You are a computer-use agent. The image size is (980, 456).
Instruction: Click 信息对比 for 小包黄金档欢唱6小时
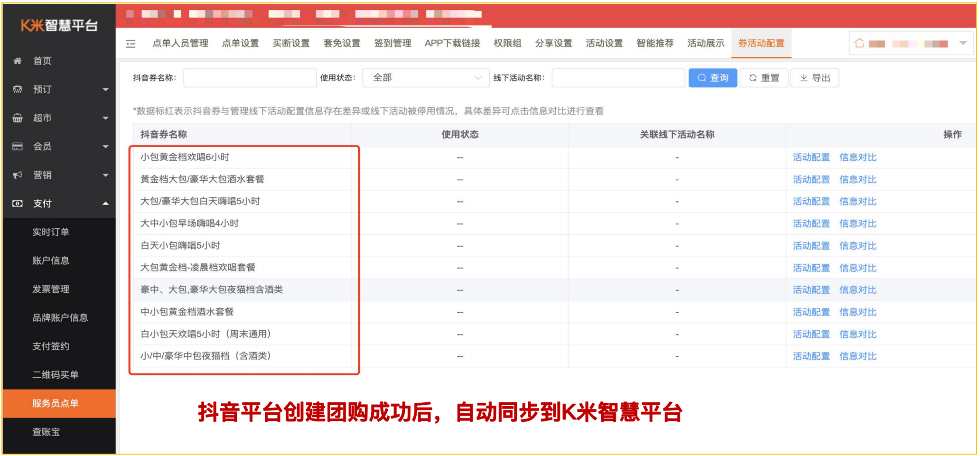point(858,158)
